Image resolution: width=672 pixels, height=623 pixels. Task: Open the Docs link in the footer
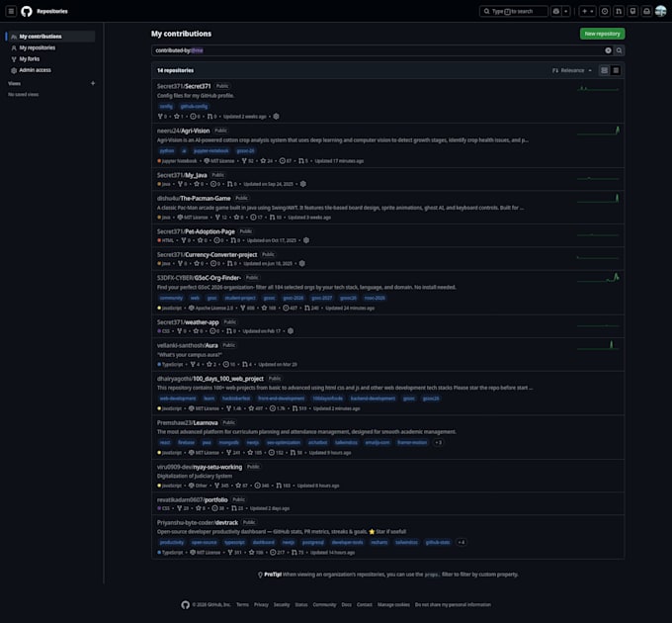point(346,604)
